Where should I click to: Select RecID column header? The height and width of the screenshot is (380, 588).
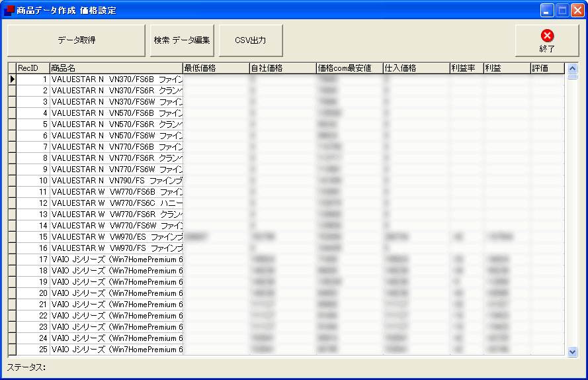tap(33, 68)
